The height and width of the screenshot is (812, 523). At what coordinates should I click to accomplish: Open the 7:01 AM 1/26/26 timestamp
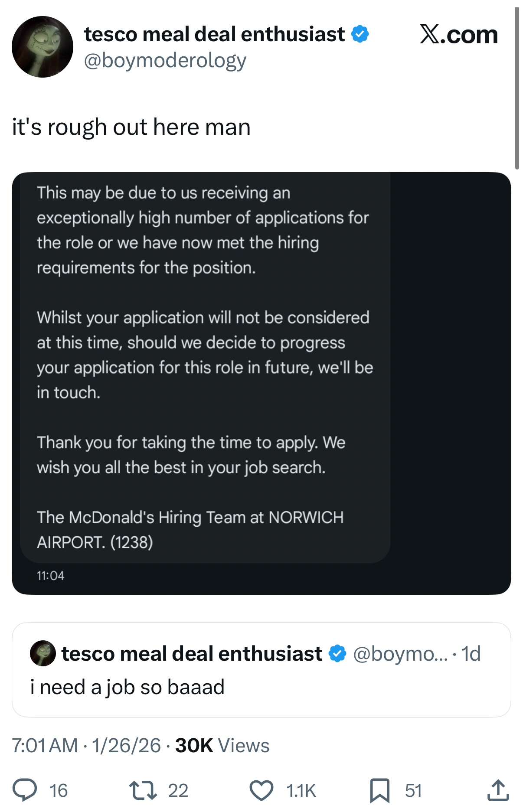[86, 745]
